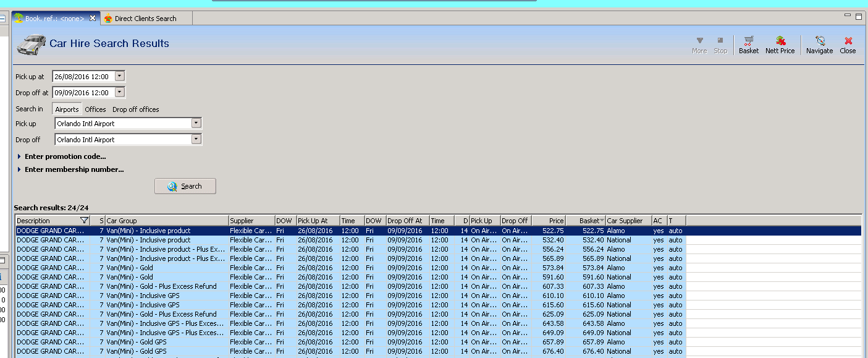868x358 pixels.
Task: Select the row priced 625.09
Action: (438, 314)
